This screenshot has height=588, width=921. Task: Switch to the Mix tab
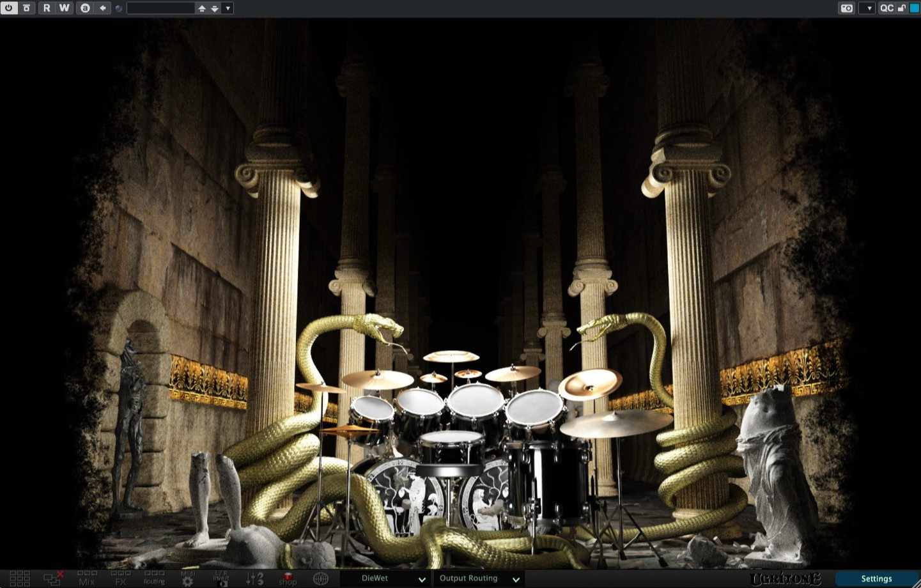pyautogui.click(x=87, y=578)
